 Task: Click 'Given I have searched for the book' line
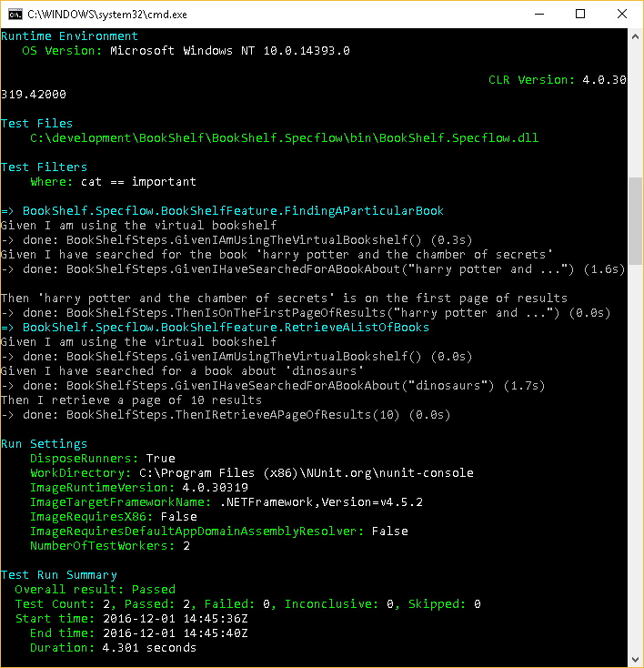(x=277, y=254)
